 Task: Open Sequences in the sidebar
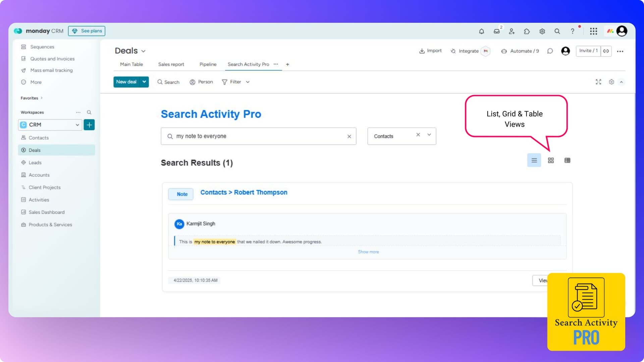click(42, 47)
